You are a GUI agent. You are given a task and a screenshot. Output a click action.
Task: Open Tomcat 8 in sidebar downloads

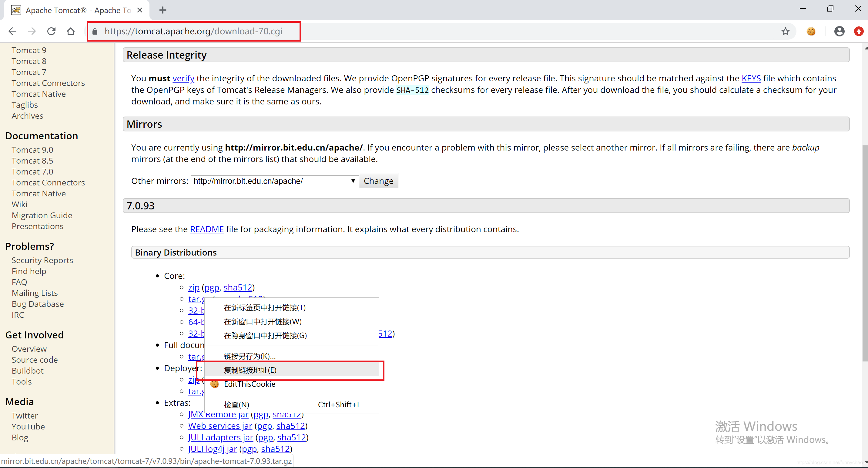coord(29,61)
